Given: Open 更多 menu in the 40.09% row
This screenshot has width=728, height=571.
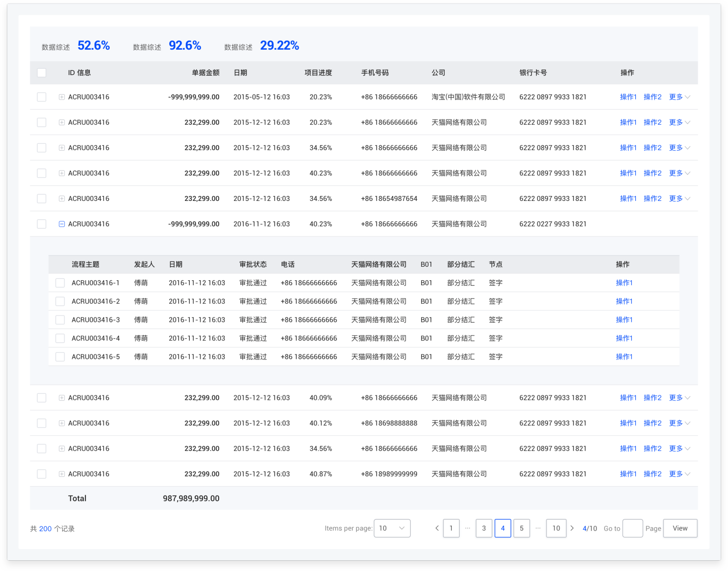Looking at the screenshot, I should pos(680,398).
